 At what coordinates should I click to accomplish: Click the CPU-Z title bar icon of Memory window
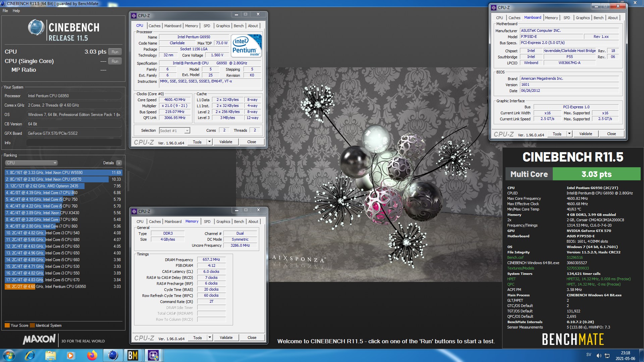click(135, 211)
